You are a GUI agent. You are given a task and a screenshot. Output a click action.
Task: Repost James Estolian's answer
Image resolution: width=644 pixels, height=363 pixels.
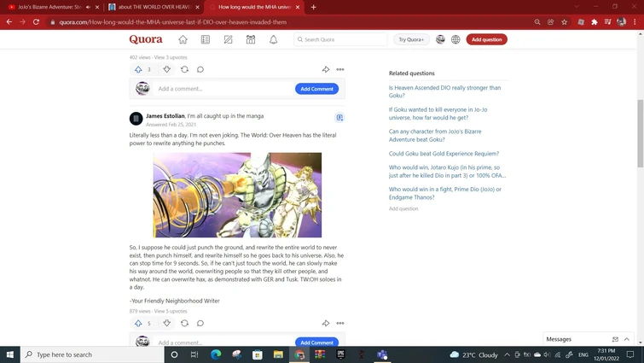[184, 323]
